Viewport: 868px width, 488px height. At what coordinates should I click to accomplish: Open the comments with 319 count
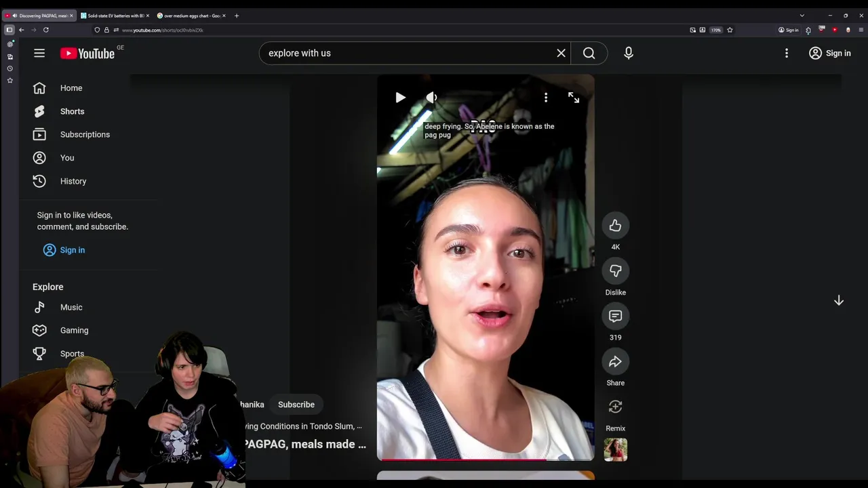(615, 316)
